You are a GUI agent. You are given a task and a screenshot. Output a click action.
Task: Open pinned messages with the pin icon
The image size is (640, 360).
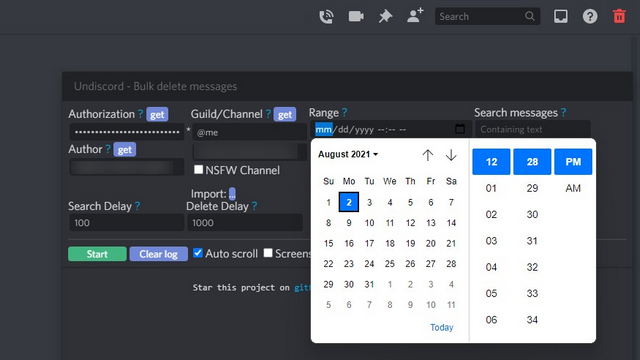tap(385, 16)
